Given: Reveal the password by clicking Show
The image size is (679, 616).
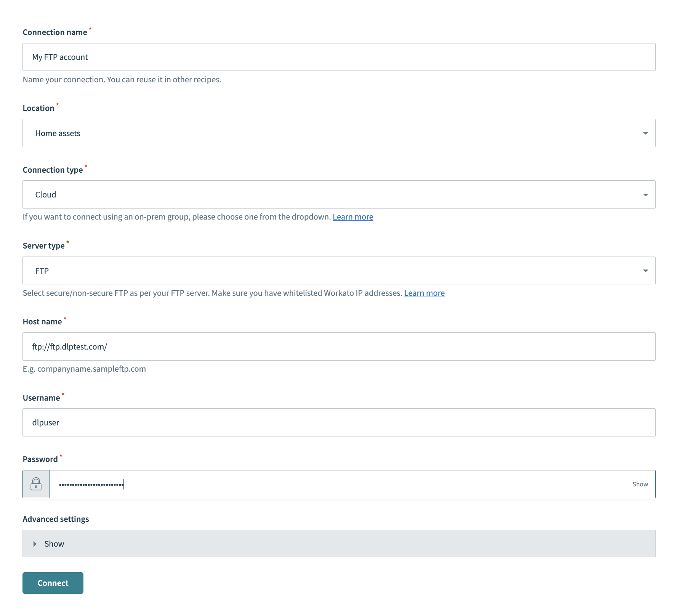Looking at the screenshot, I should click(x=640, y=484).
